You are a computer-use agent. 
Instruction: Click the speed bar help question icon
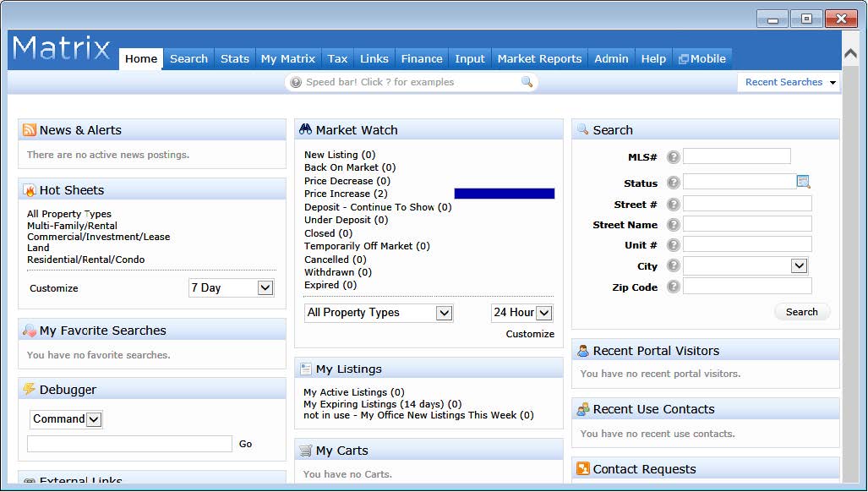[296, 83]
